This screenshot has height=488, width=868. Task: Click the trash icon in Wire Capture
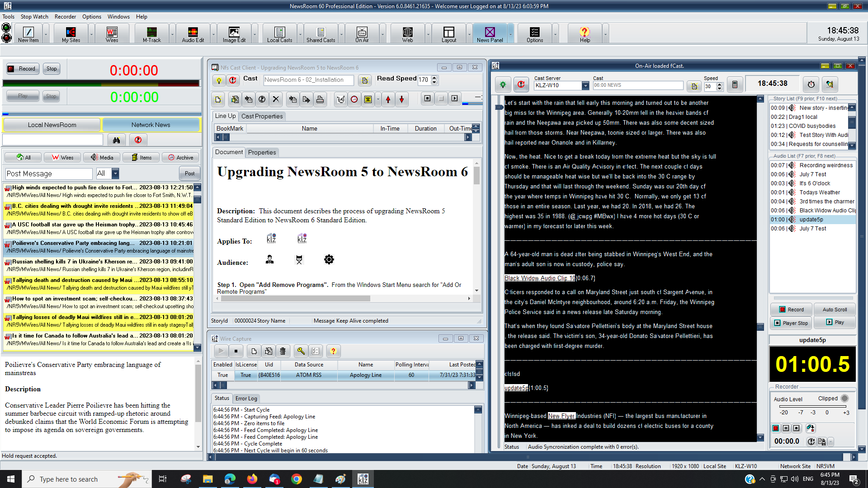(283, 351)
